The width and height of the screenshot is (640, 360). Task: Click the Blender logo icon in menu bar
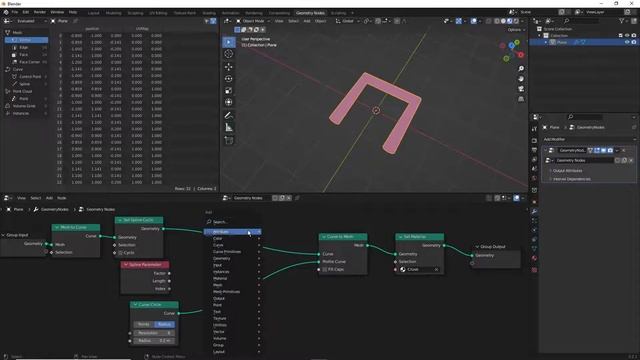point(6,12)
